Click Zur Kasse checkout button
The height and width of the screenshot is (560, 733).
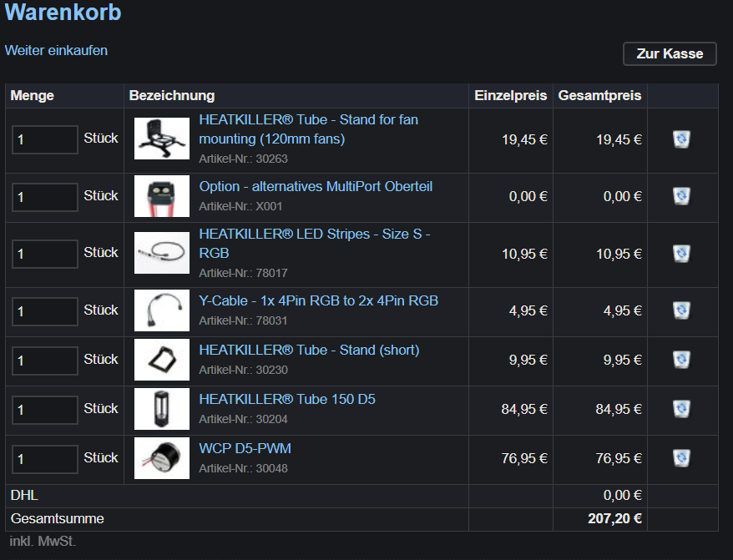click(670, 53)
